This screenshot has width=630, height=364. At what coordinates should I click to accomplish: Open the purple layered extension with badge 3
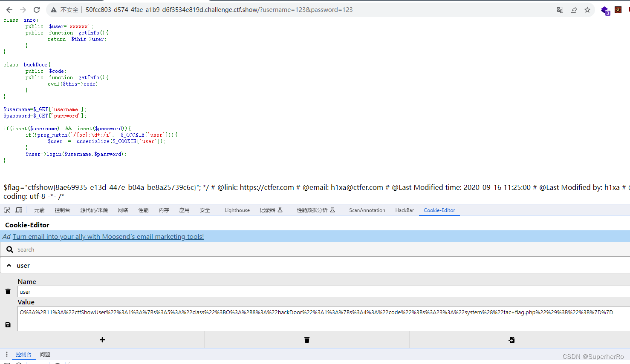[605, 10]
